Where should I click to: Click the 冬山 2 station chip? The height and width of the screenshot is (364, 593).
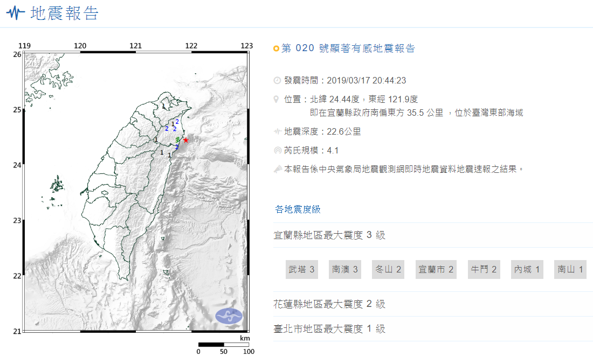coord(388,269)
